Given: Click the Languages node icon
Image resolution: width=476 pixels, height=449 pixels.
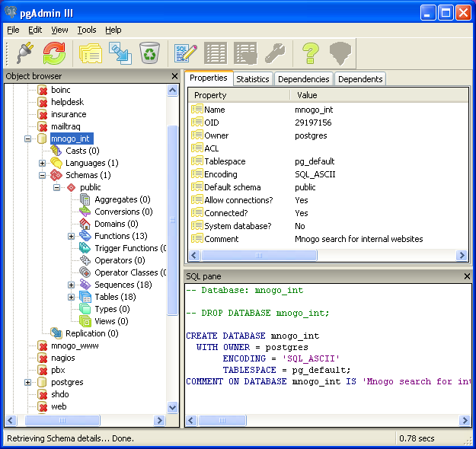Looking at the screenshot, I should 56,163.
